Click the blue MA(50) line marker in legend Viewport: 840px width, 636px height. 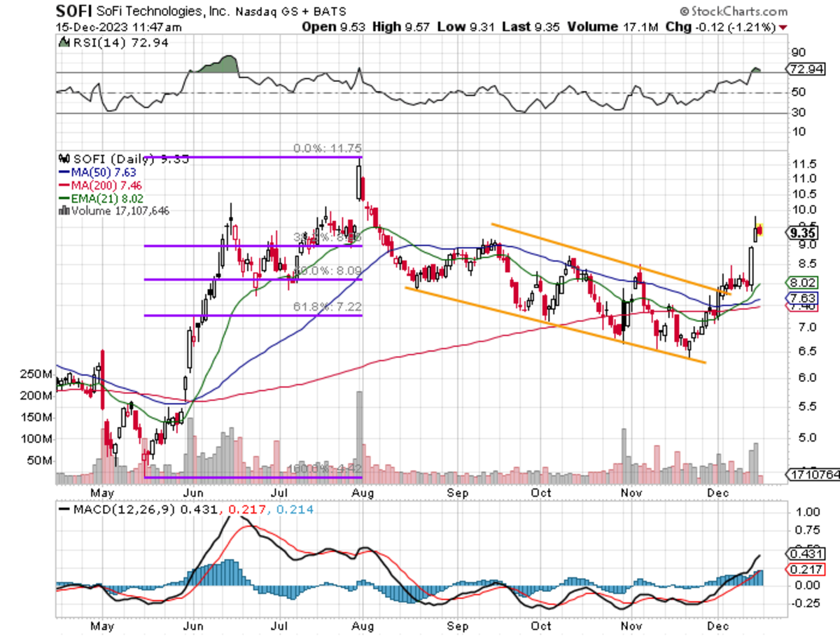click(62, 171)
